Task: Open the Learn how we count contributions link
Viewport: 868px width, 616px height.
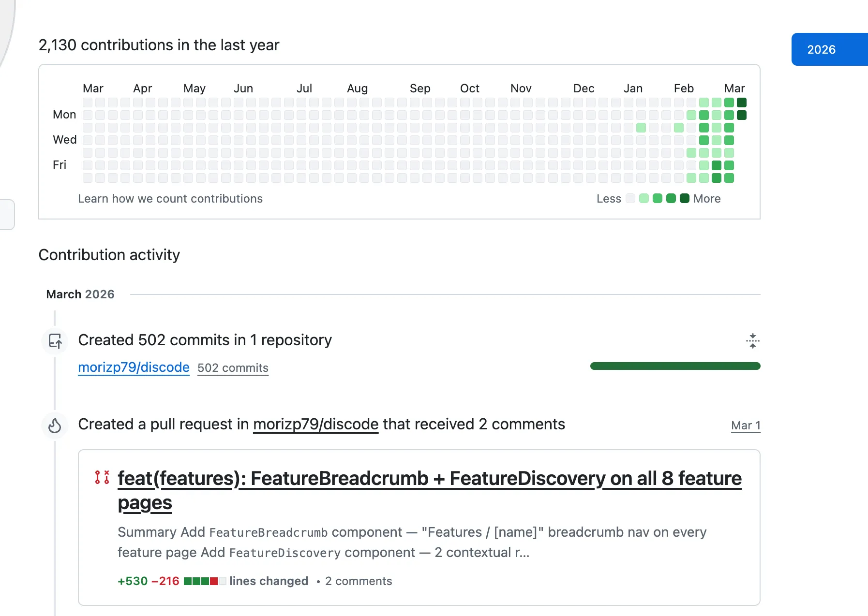Action: pyautogui.click(x=170, y=199)
